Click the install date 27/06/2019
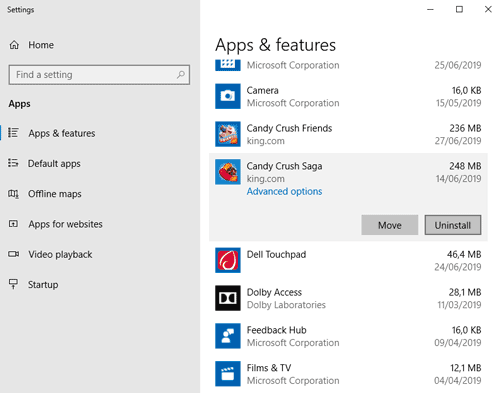500x393 pixels. click(x=458, y=141)
